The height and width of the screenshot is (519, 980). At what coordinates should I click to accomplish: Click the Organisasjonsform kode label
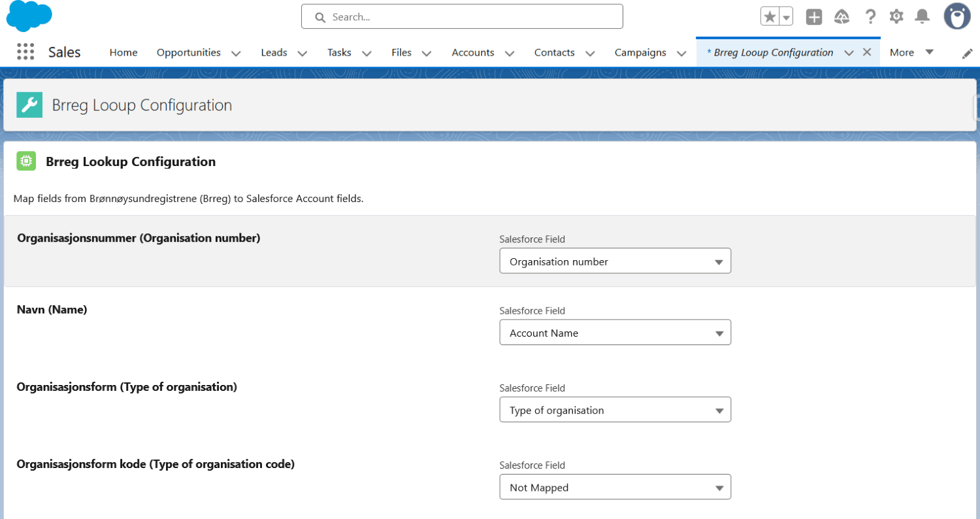[155, 464]
